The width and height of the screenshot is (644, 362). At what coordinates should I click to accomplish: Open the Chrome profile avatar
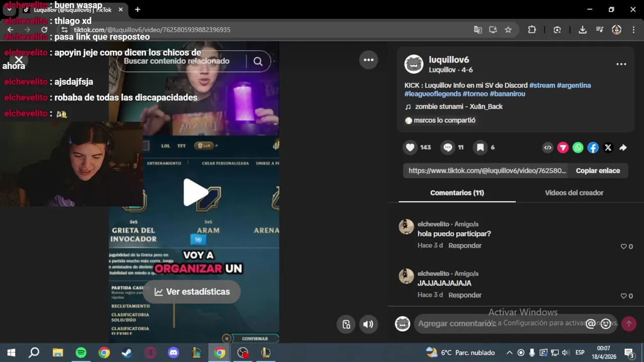pos(616,30)
